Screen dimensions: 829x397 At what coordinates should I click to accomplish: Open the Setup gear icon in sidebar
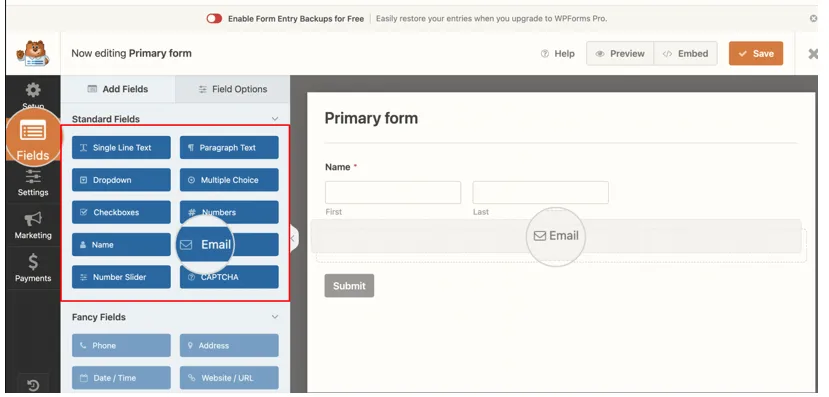coord(33,90)
